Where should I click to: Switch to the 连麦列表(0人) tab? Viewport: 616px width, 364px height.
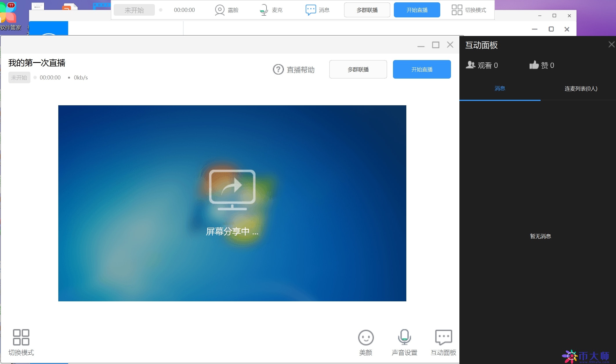(x=580, y=88)
